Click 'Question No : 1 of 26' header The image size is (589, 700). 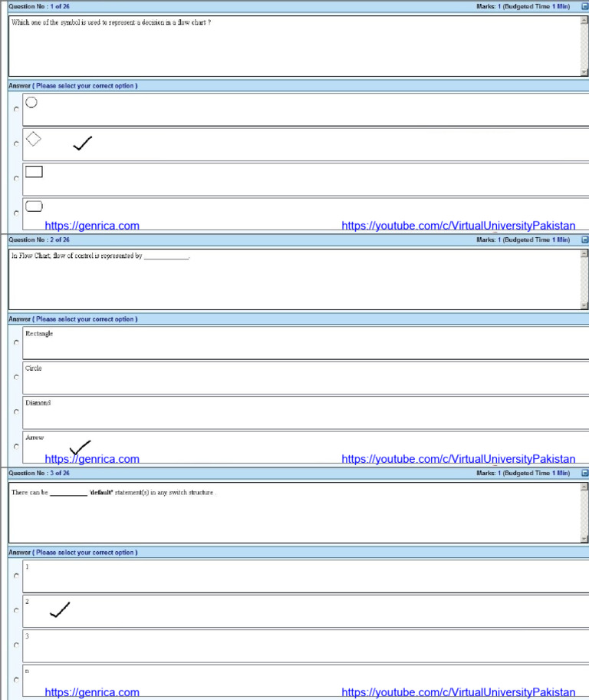point(39,6)
